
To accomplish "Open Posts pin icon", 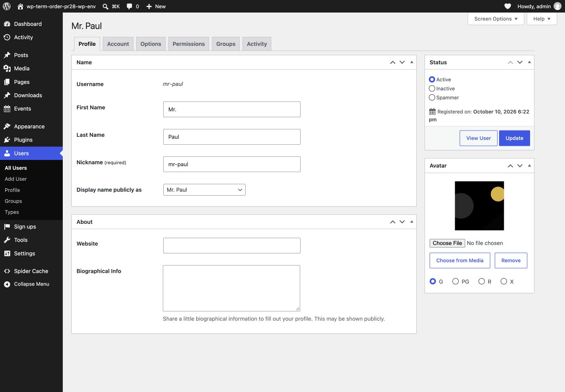I will 7,55.
